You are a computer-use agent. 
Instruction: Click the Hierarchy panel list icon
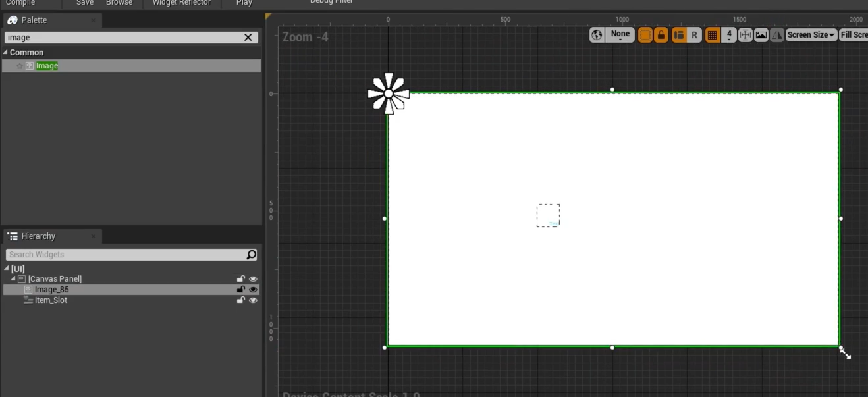(13, 236)
